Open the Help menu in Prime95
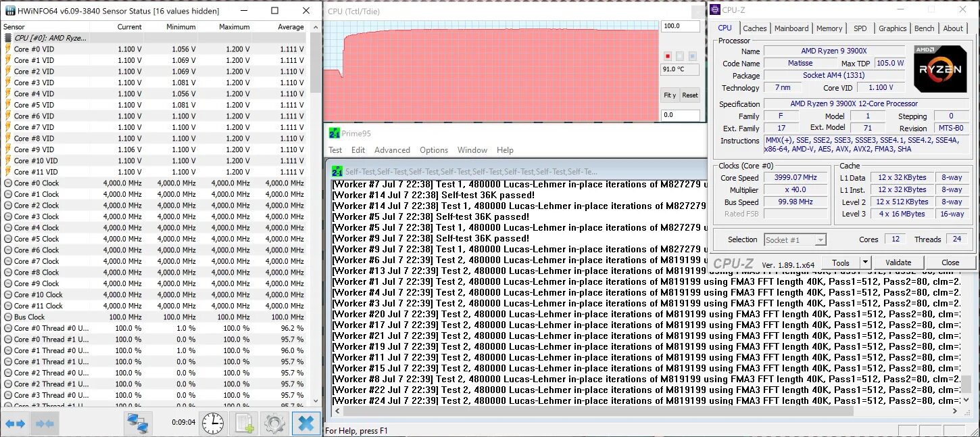980x437 pixels. tap(505, 150)
